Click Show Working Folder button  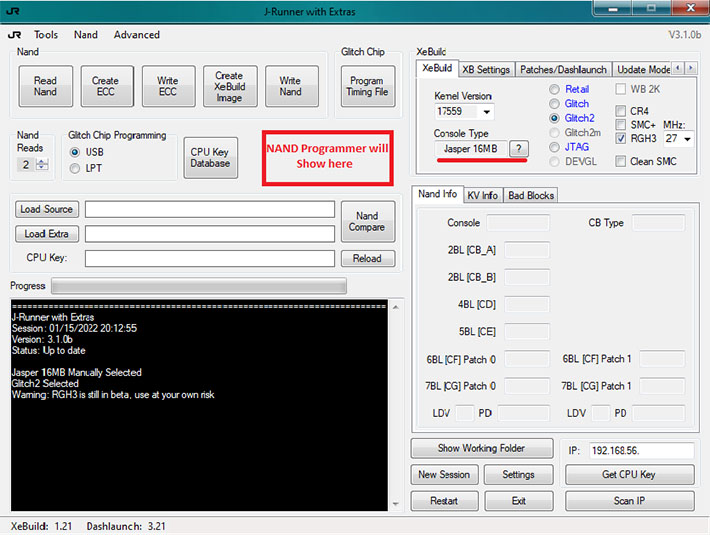tap(482, 448)
